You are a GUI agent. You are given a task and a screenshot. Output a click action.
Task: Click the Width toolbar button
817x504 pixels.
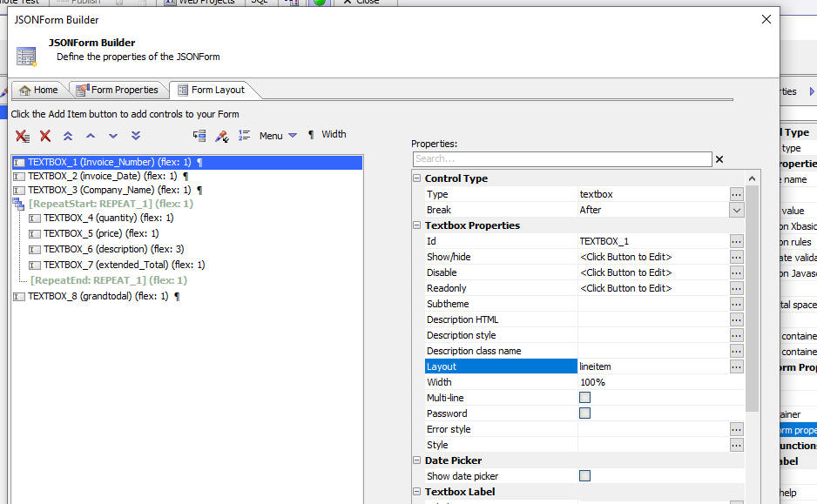tap(334, 134)
